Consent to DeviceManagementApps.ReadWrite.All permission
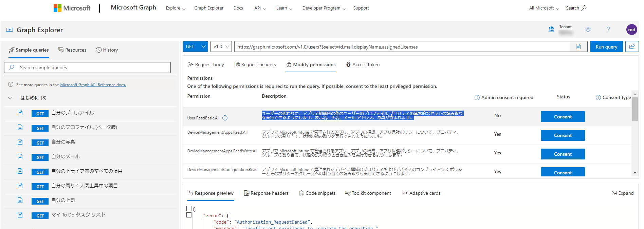The height and width of the screenshot is (229, 644). [x=563, y=154]
